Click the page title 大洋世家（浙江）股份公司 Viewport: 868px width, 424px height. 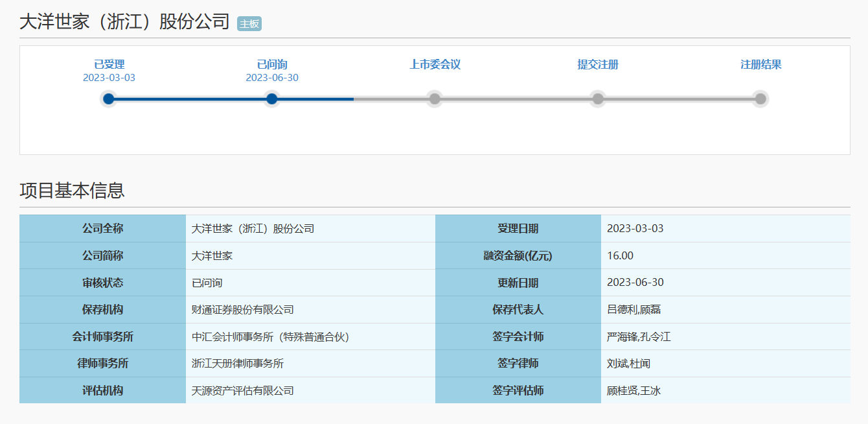(x=124, y=21)
